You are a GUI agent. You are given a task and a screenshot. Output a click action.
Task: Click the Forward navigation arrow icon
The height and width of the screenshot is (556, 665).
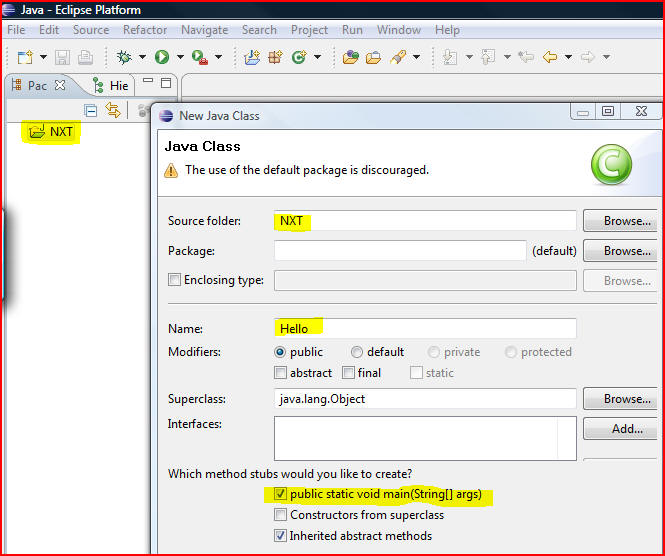(588, 57)
